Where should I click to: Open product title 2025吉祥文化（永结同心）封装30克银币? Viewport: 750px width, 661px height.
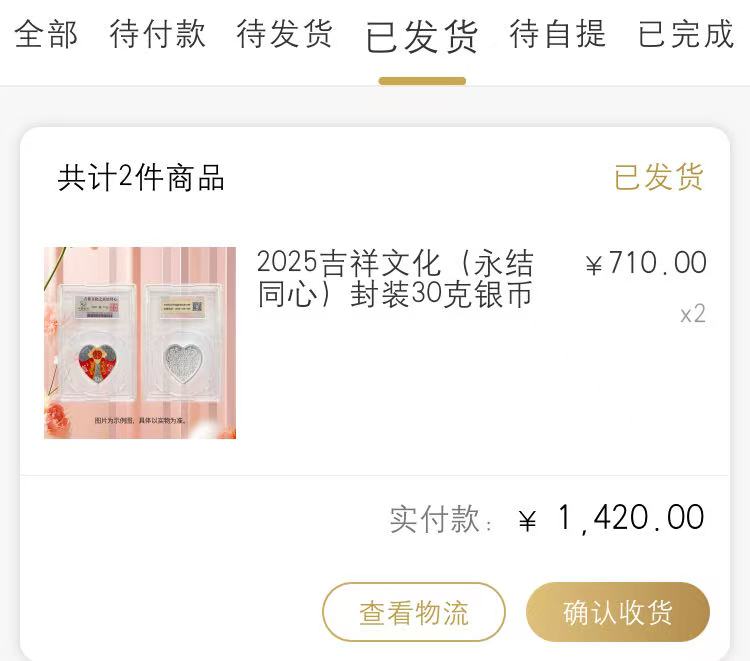[x=395, y=278]
